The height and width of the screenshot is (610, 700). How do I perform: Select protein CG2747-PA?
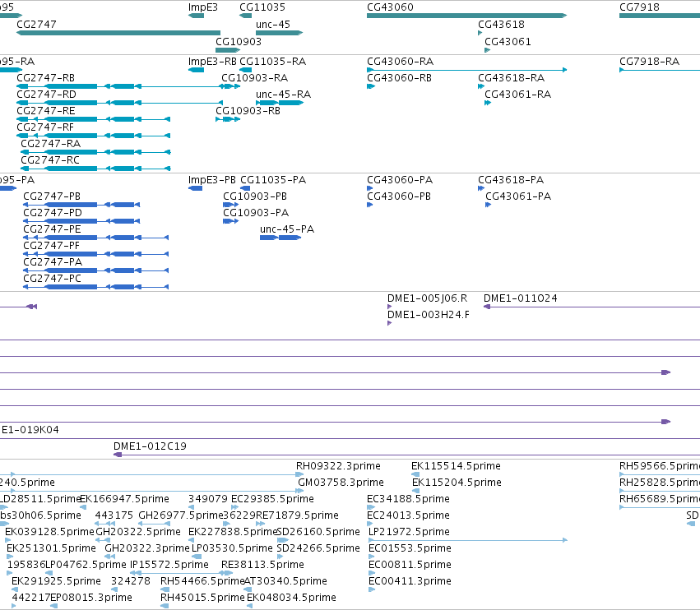coord(96,270)
